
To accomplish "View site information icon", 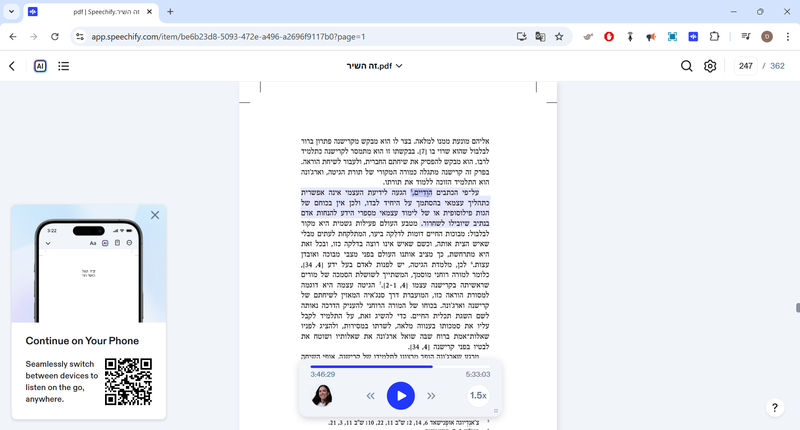I will pyautogui.click(x=80, y=37).
